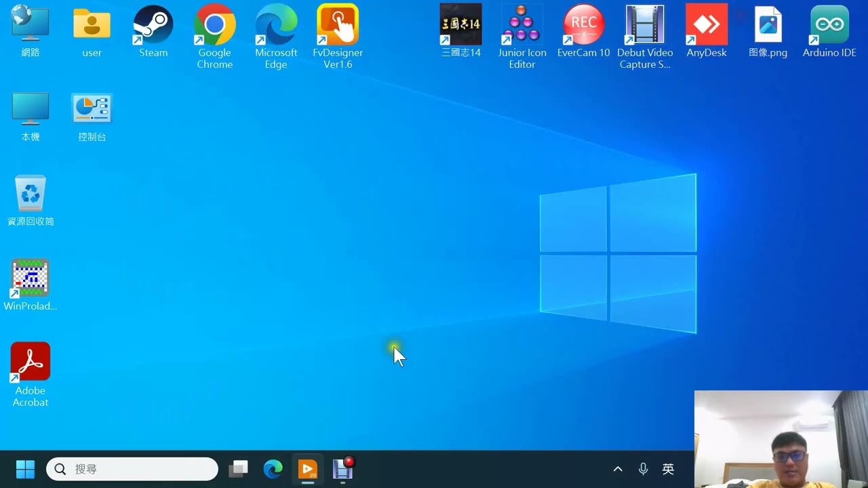
Task: Click the microphone tray icon
Action: (643, 469)
